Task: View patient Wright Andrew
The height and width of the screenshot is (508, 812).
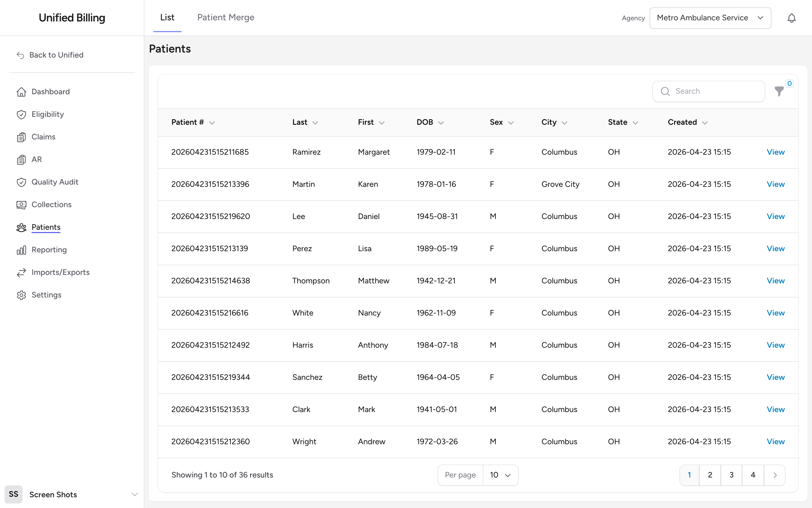Action: coord(775,442)
